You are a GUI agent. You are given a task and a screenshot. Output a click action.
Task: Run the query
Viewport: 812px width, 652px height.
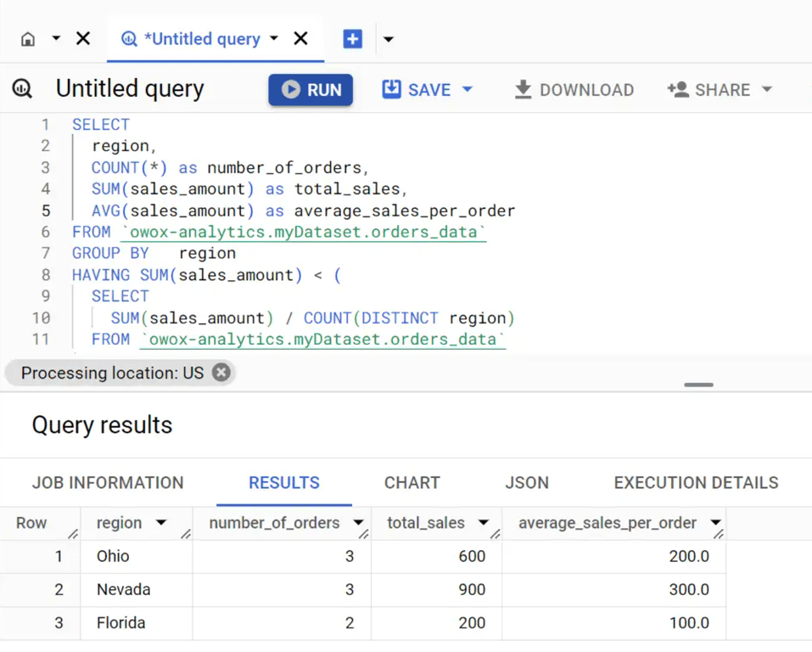tap(311, 90)
